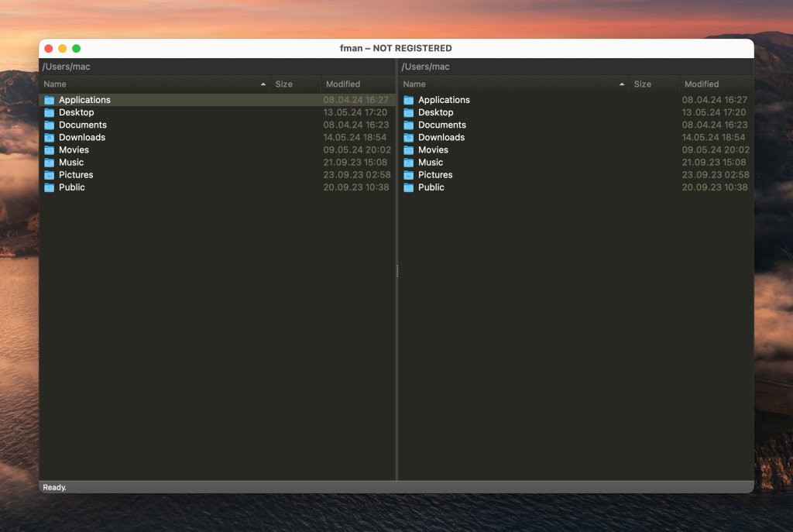Click the Desktop folder icon in right pane

pos(408,112)
